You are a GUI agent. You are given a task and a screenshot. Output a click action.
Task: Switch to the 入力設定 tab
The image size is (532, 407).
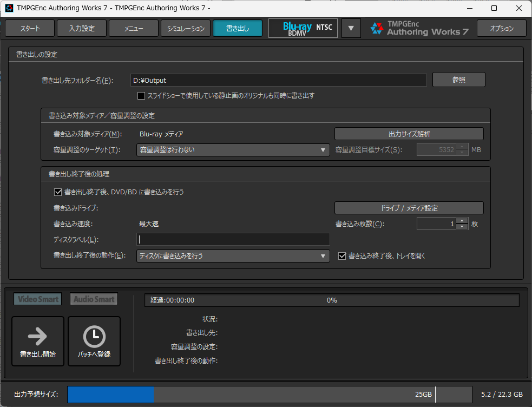[81, 29]
